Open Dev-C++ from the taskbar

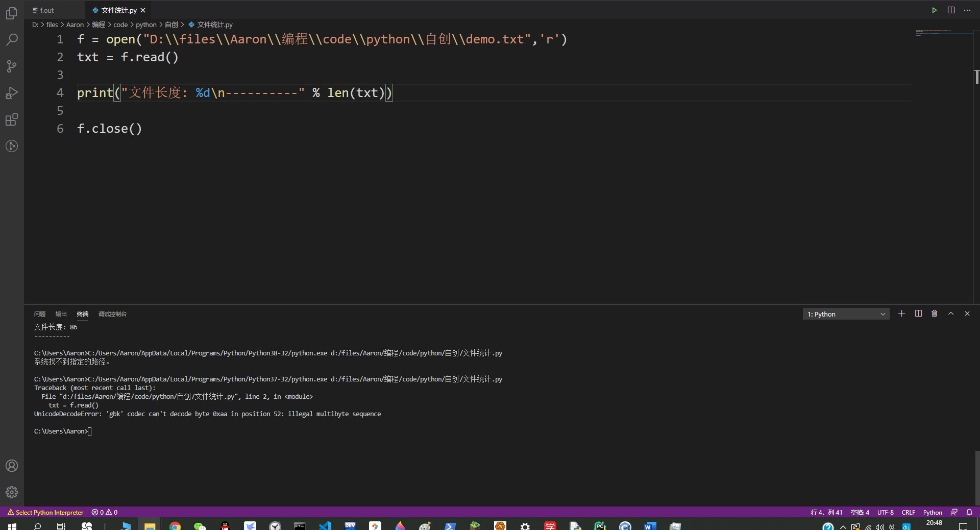click(x=350, y=526)
